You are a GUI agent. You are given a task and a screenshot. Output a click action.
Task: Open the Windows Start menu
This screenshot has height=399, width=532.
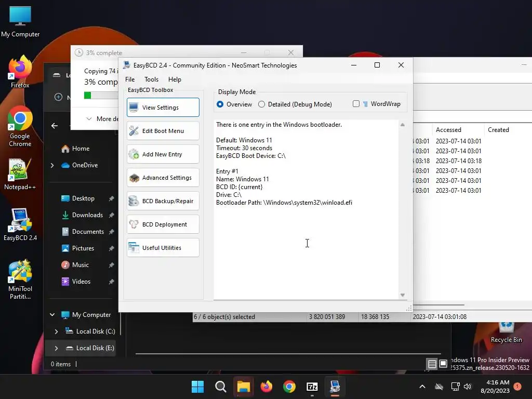(197, 387)
